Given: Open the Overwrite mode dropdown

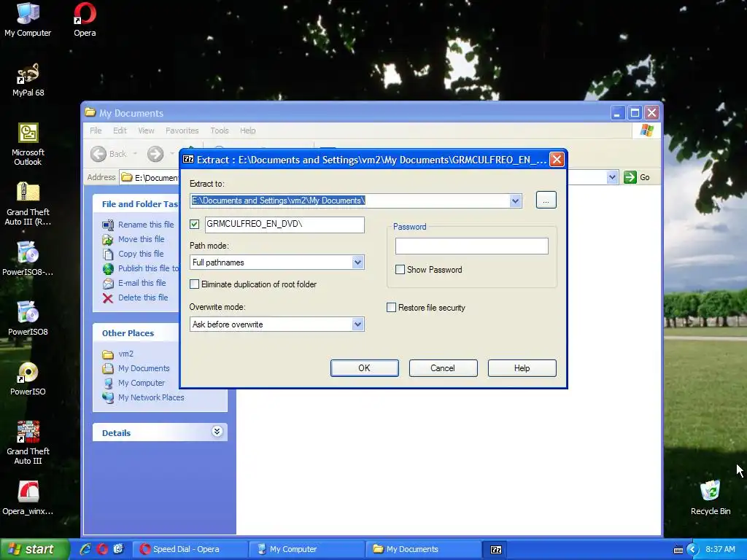Looking at the screenshot, I should [x=357, y=324].
